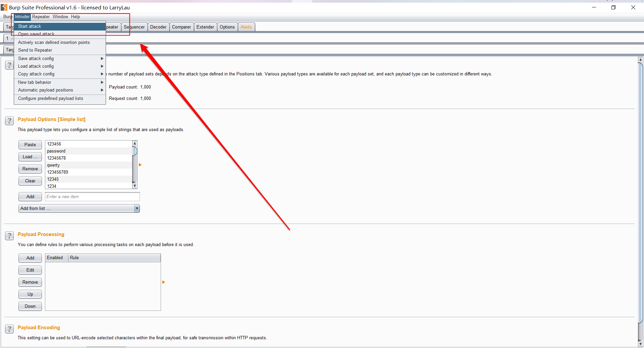644x348 pixels.
Task: Close the Intruder menu via its menu bar item
Action: pyautogui.click(x=22, y=17)
